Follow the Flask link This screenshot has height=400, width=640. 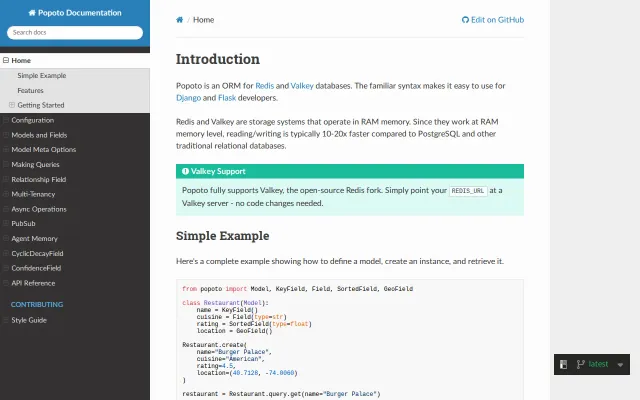(x=227, y=98)
